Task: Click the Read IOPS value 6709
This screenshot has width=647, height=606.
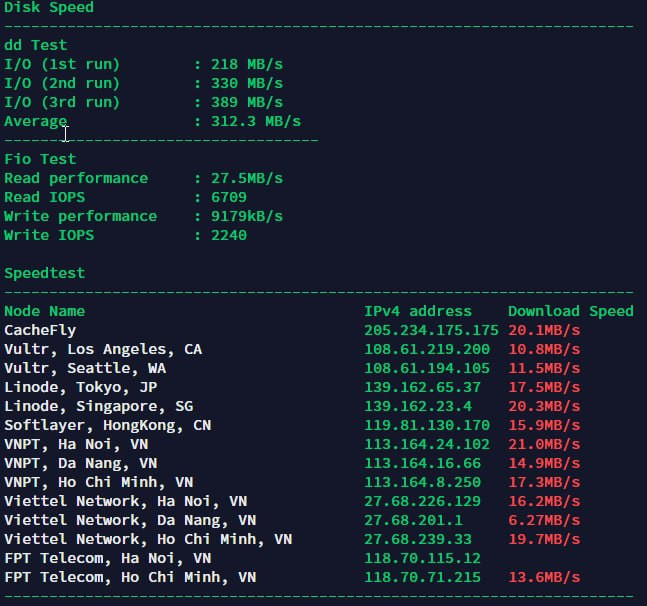Action: (x=228, y=197)
